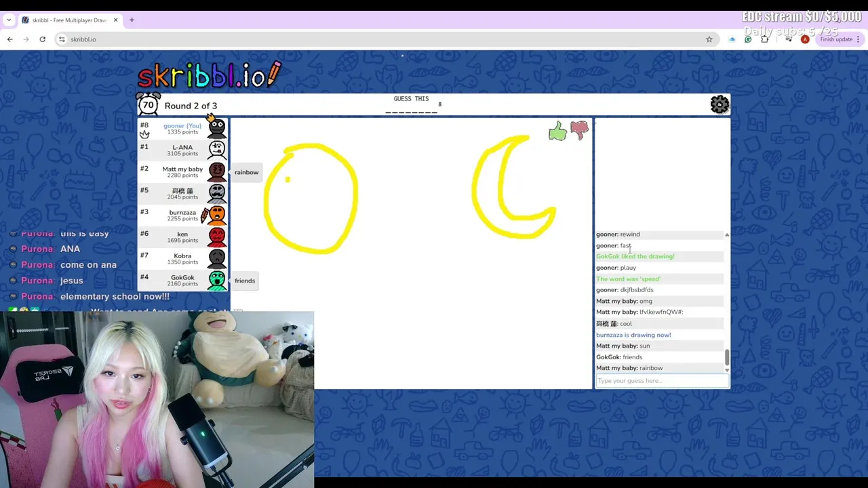Go back in browser
Screen dimensions: 868x488
tap(10, 39)
